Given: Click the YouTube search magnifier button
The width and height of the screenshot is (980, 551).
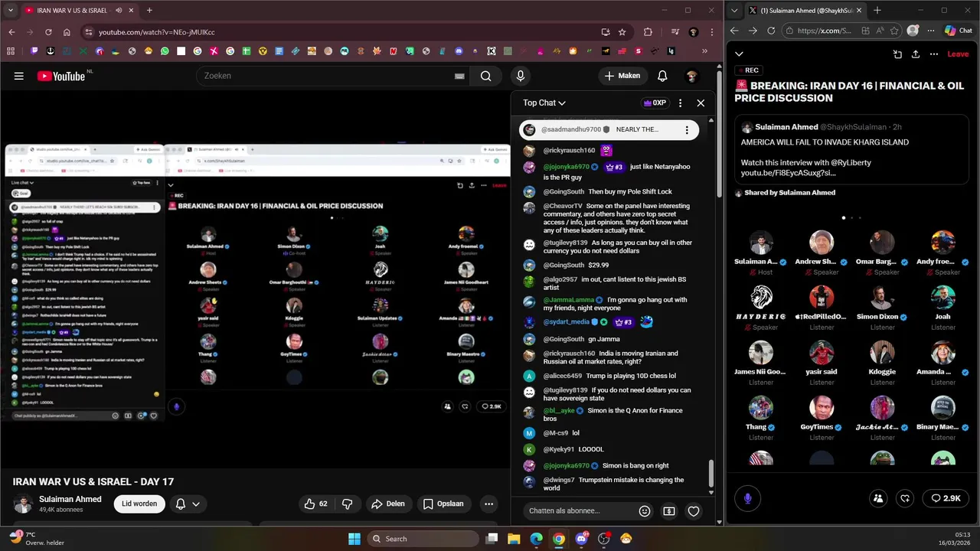Looking at the screenshot, I should click(x=485, y=76).
